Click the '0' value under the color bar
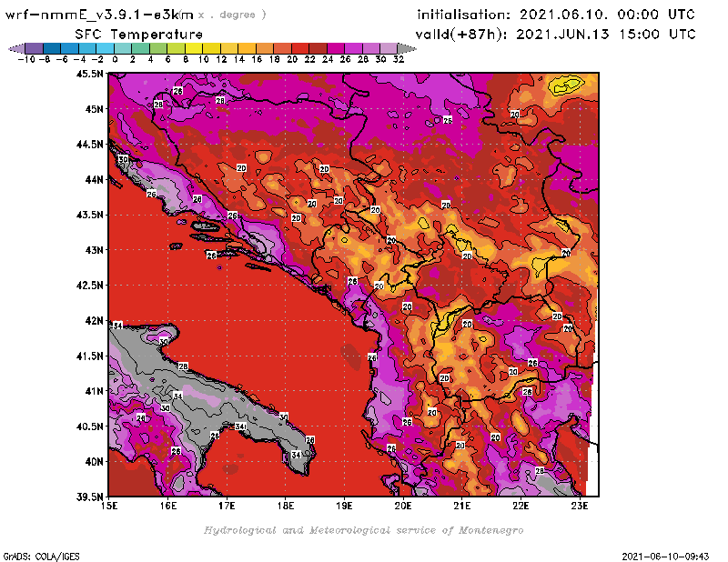Image resolution: width=728 pixels, height=562 pixels. [x=115, y=59]
